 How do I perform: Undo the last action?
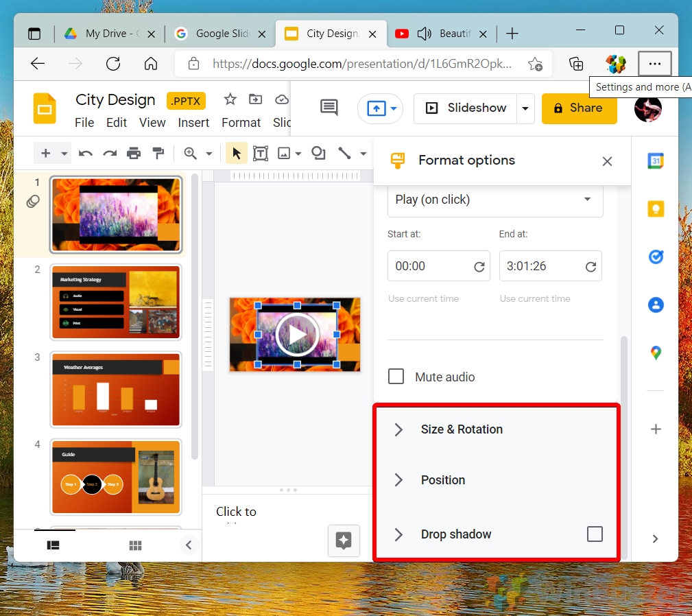[85, 153]
